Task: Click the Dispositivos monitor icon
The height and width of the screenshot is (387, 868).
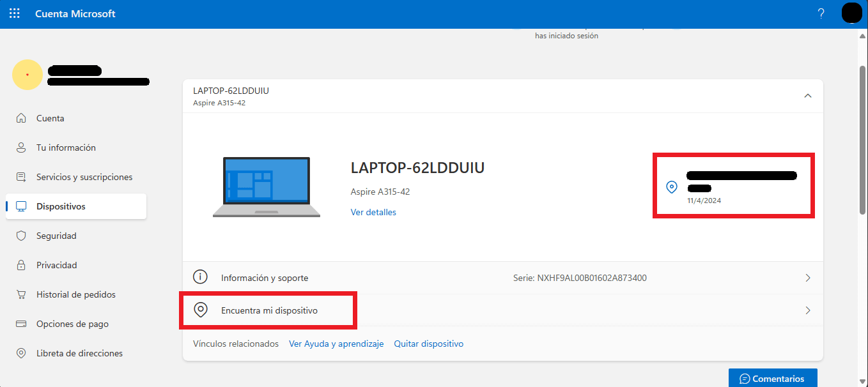Action: pyautogui.click(x=21, y=206)
